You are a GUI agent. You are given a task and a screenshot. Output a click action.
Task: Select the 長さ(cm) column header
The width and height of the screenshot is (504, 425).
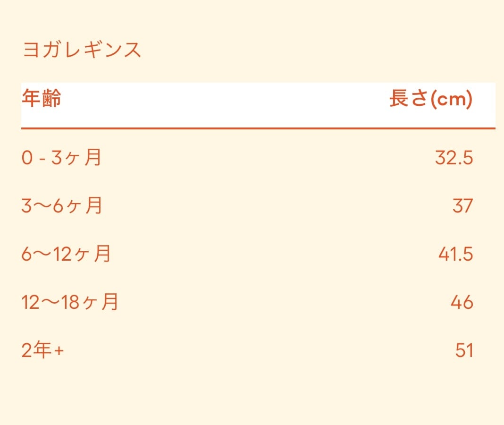pyautogui.click(x=430, y=99)
